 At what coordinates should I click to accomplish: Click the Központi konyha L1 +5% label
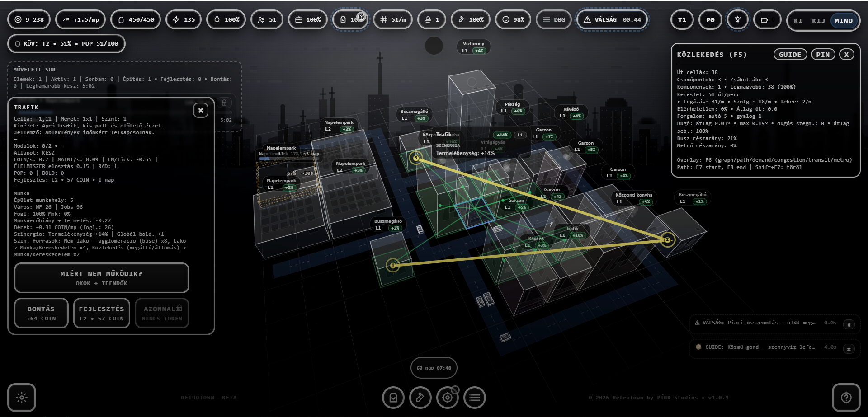click(x=634, y=198)
